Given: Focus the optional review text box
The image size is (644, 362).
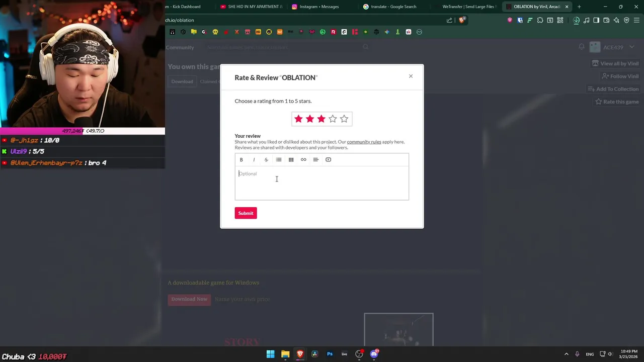Looking at the screenshot, I should pyautogui.click(x=322, y=183).
